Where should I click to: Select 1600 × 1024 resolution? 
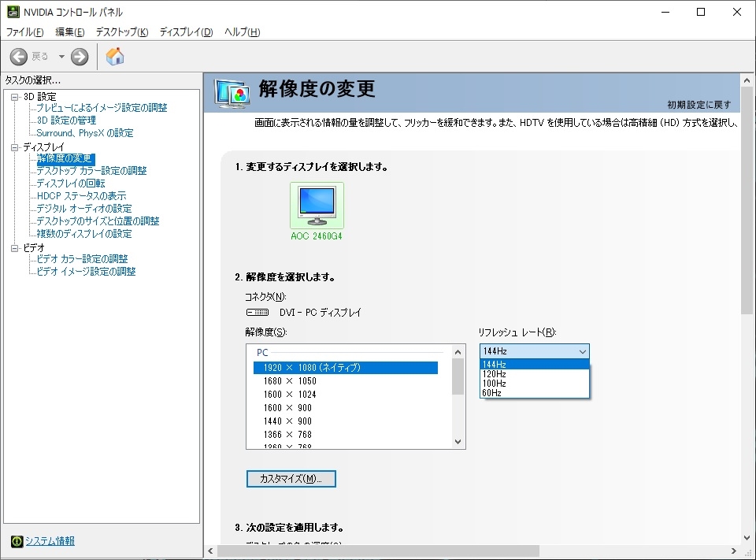tap(346, 395)
